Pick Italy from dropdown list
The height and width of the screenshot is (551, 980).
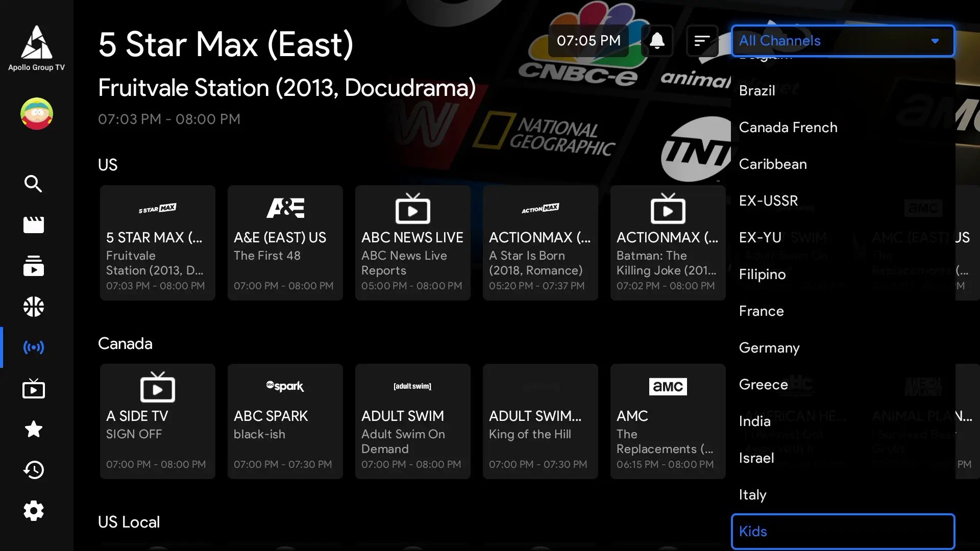pyautogui.click(x=843, y=494)
